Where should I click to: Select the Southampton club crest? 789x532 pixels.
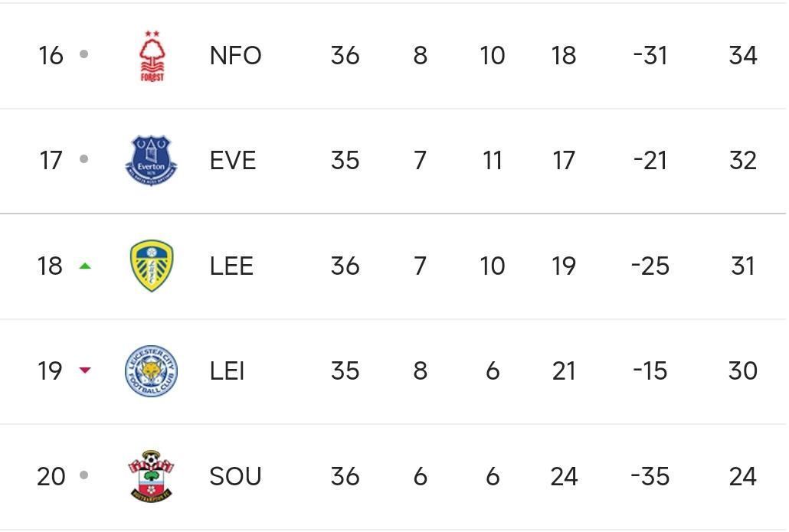pos(151,476)
